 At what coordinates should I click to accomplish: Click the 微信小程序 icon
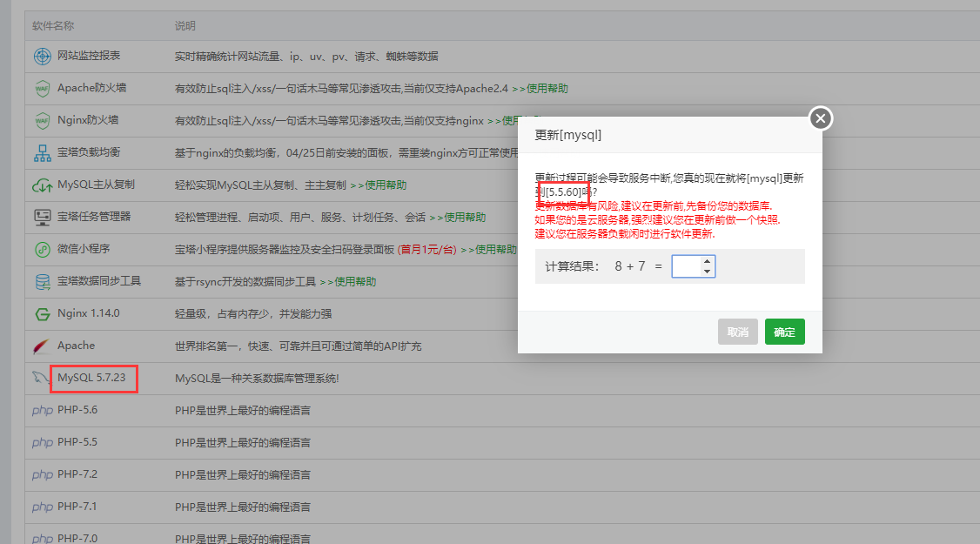42,250
